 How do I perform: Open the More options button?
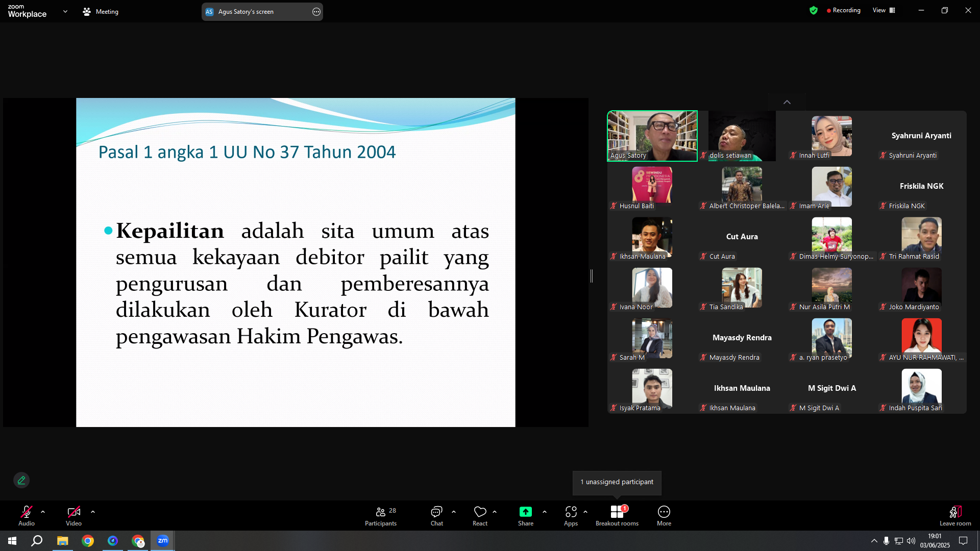click(x=664, y=515)
